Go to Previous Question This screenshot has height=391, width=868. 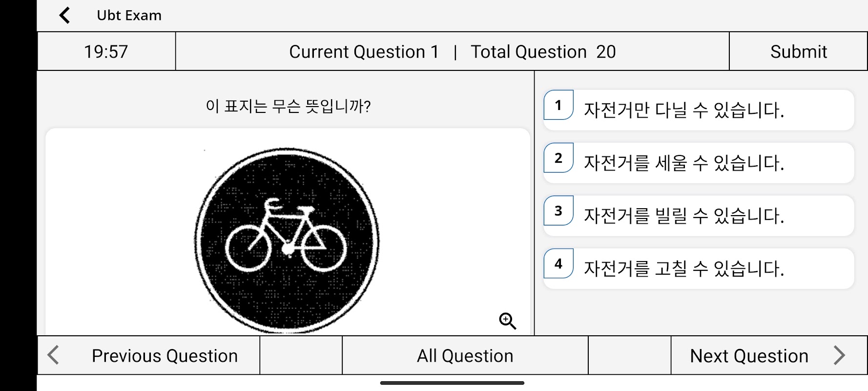click(x=165, y=356)
